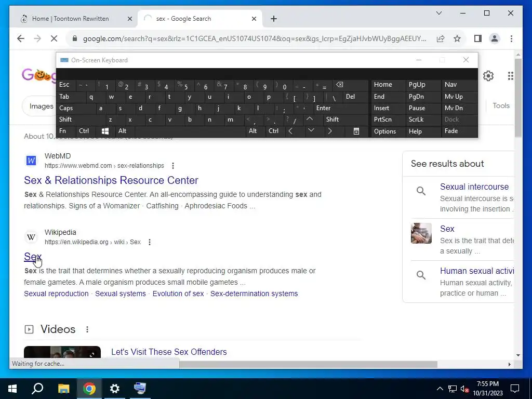Click the Sex topic thumbnail image

pos(421,233)
